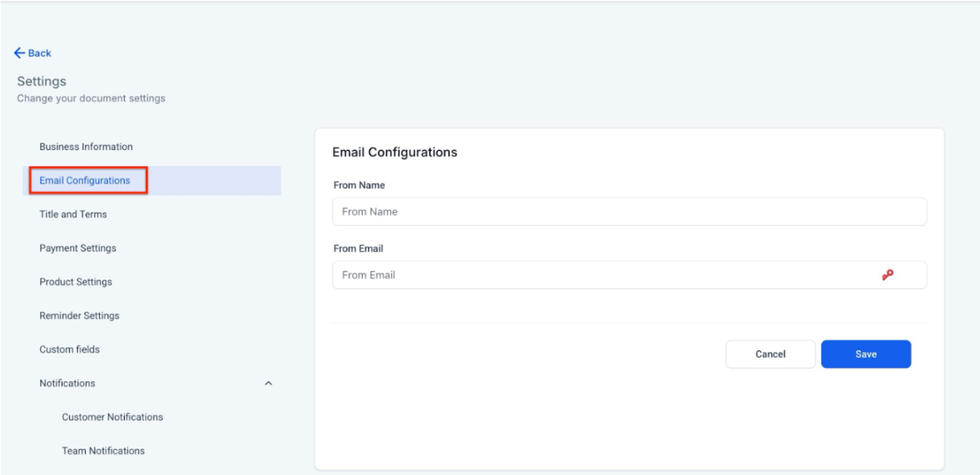Screen dimensions: 980x475
Task: Save the email configuration
Action: (x=866, y=354)
